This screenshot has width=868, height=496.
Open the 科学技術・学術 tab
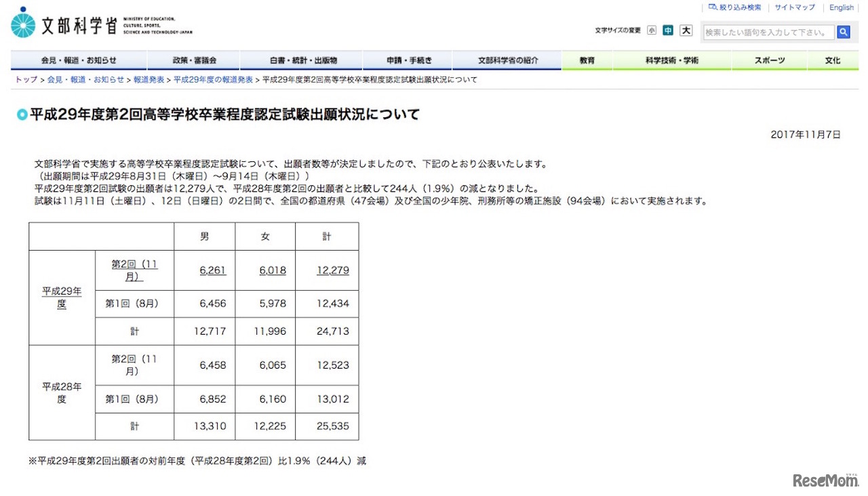671,60
